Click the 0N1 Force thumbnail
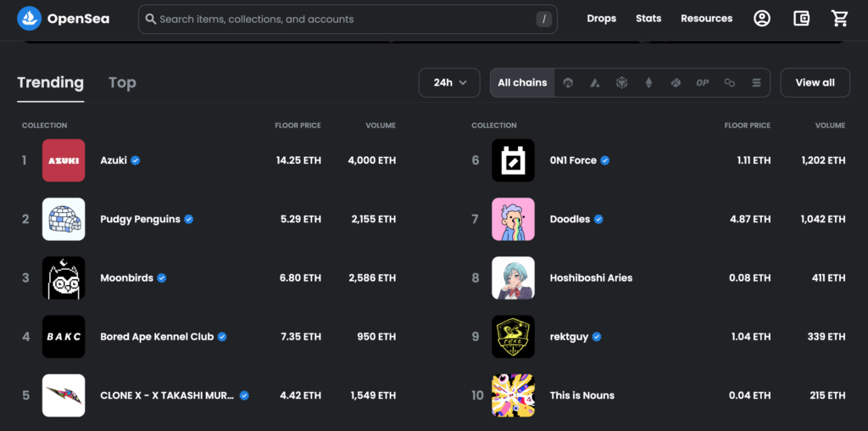The width and height of the screenshot is (868, 431). pos(513,160)
